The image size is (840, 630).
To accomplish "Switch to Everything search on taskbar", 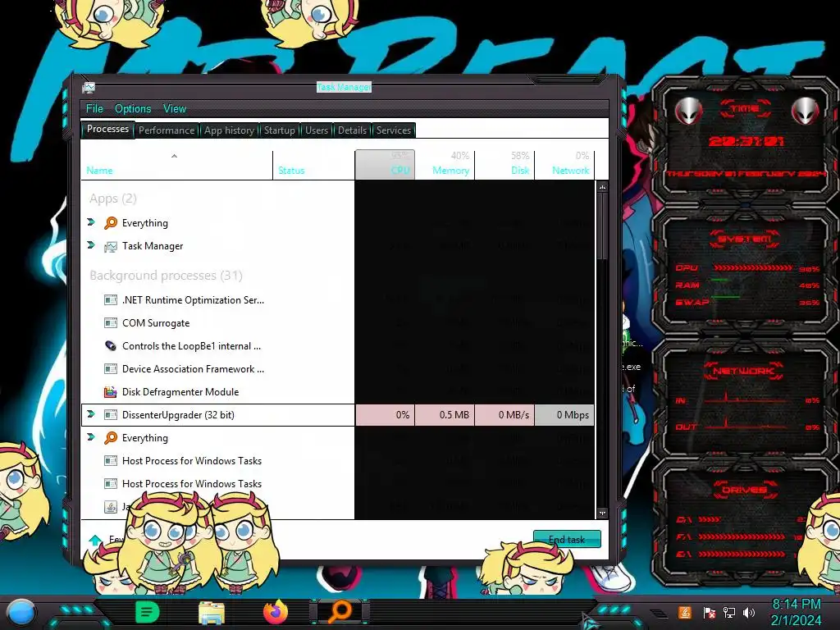I will click(x=340, y=612).
